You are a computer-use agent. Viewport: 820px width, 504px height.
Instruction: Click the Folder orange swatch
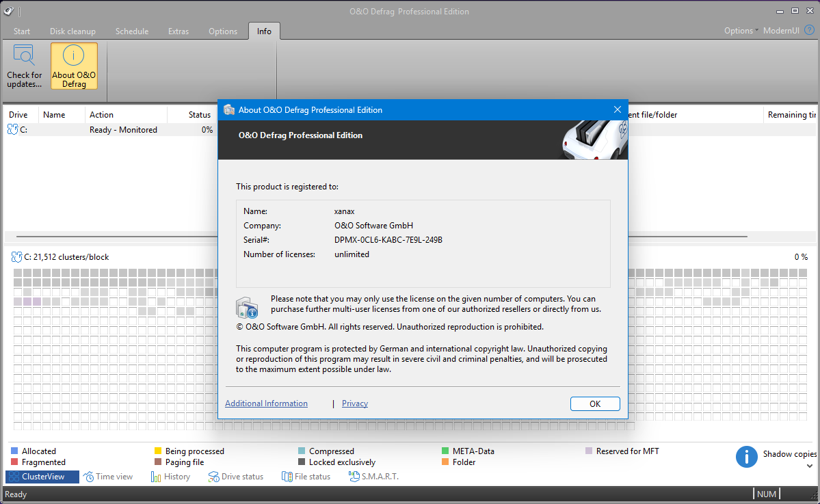[x=445, y=462]
